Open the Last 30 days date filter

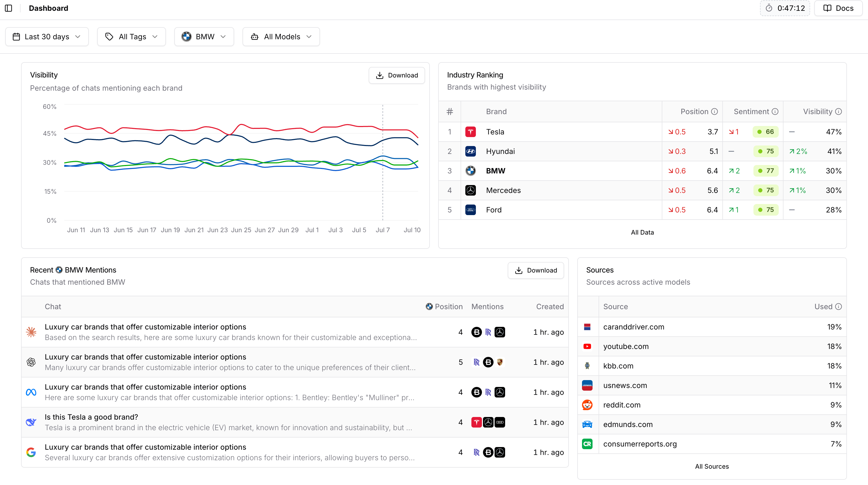47,36
